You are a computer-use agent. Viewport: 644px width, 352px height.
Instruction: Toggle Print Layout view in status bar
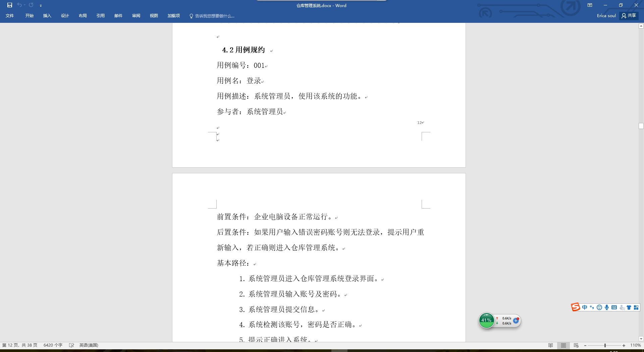click(563, 345)
